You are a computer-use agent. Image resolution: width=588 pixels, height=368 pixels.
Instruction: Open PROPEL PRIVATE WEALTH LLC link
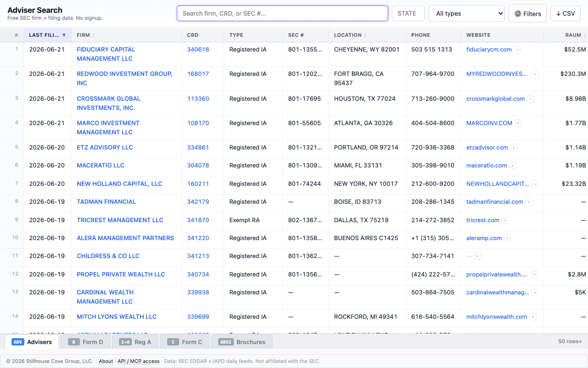coord(121,274)
